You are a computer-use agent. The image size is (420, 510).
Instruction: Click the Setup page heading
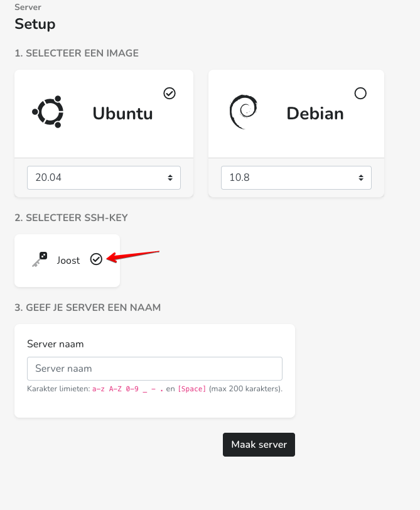pos(35,24)
